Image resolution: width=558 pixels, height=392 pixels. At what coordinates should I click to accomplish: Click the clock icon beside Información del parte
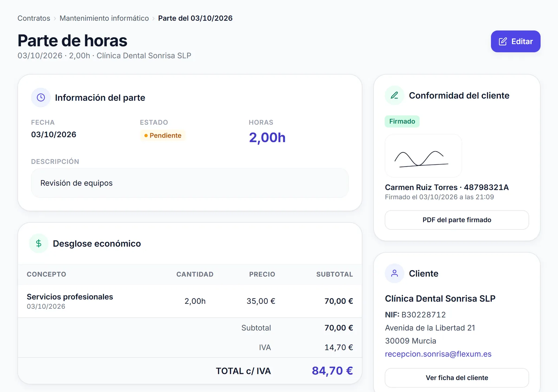(41, 98)
